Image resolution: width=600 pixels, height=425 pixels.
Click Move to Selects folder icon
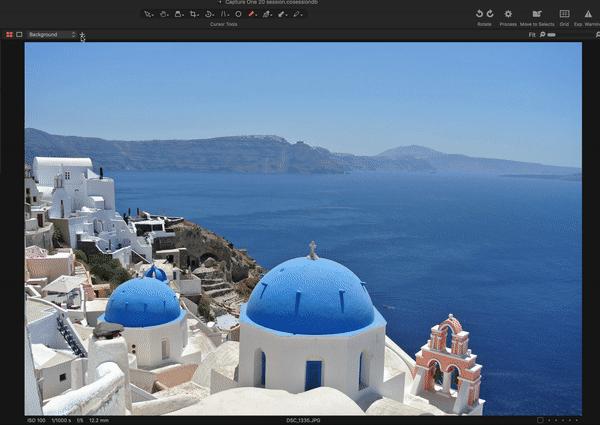click(x=537, y=14)
